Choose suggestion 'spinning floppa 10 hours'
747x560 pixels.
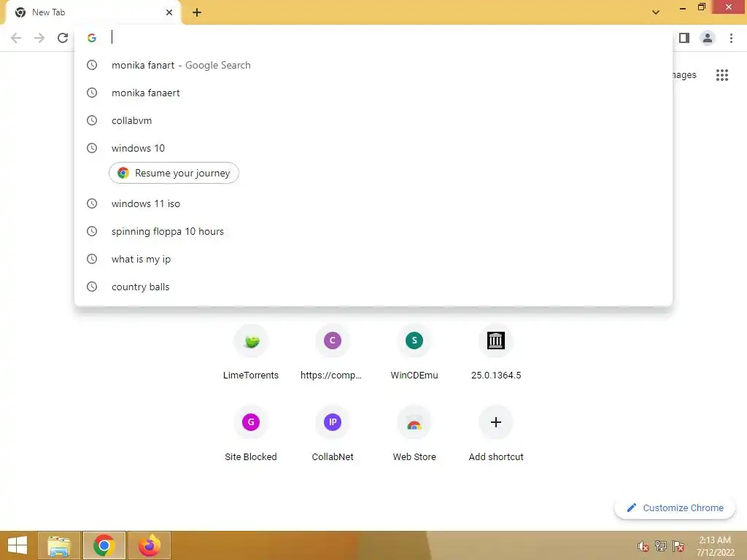(x=373, y=231)
